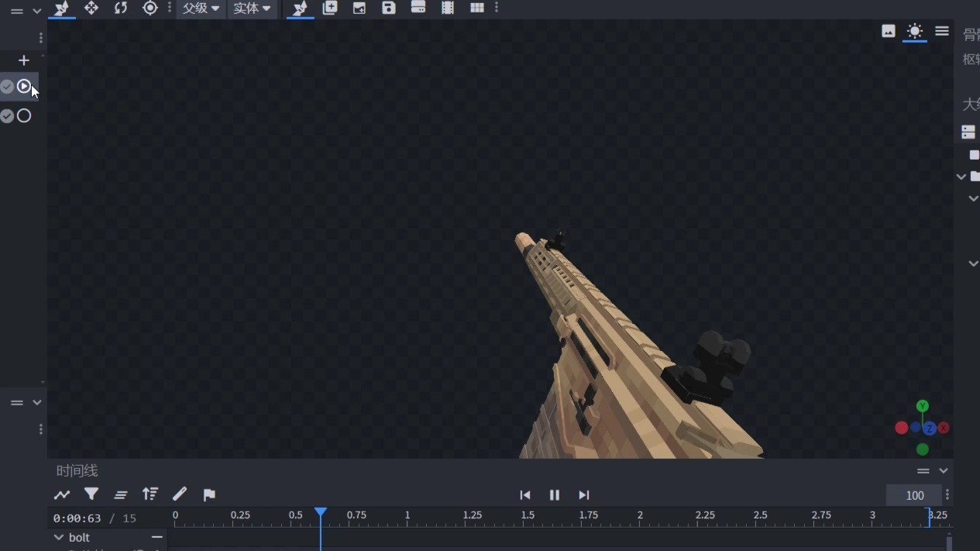The width and height of the screenshot is (980, 551).
Task: Click the timeline filter funnel icon
Action: pyautogui.click(x=91, y=494)
